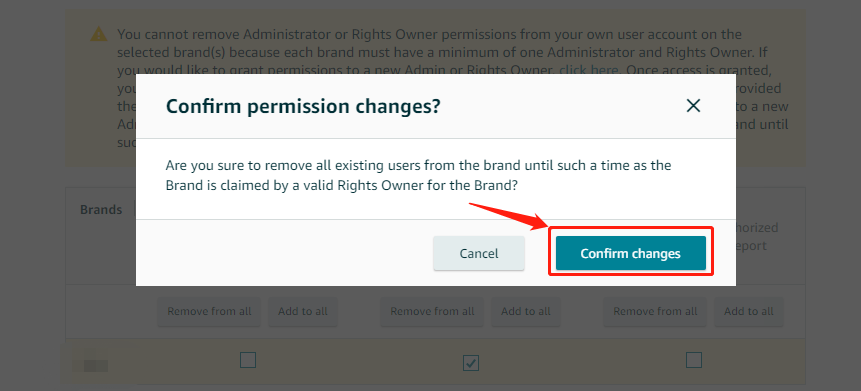Click first column's "Add to all" button
The image size is (861, 391).
(303, 311)
